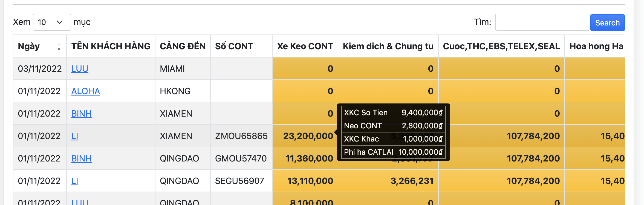The height and width of the screenshot is (205, 644).
Task: Open the Xem entries-per-page dropdown
Action: point(52,22)
